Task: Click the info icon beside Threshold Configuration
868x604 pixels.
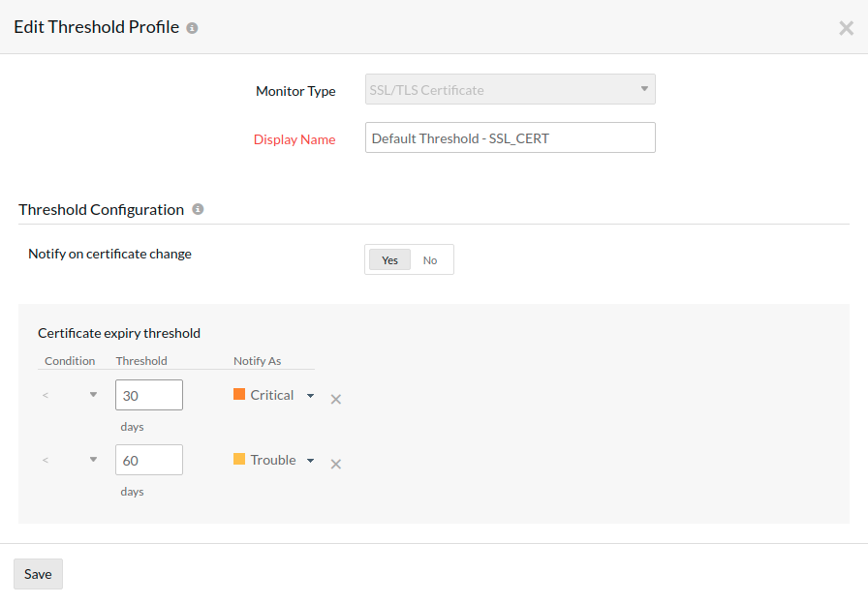Action: pyautogui.click(x=198, y=209)
